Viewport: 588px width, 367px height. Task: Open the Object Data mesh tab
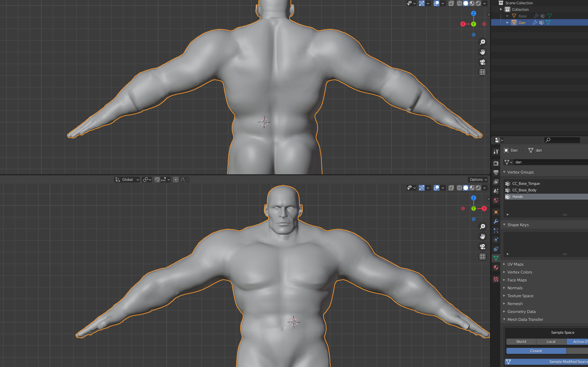pos(496,258)
